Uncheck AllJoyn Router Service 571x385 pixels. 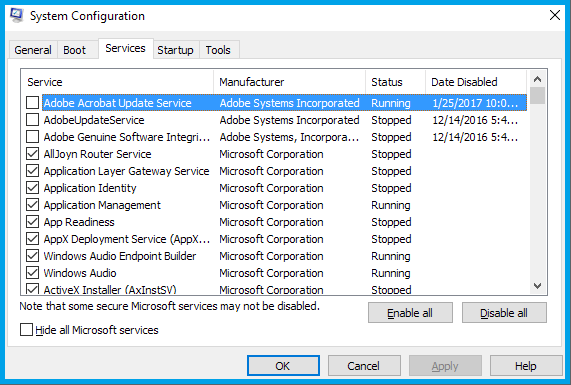click(x=32, y=154)
